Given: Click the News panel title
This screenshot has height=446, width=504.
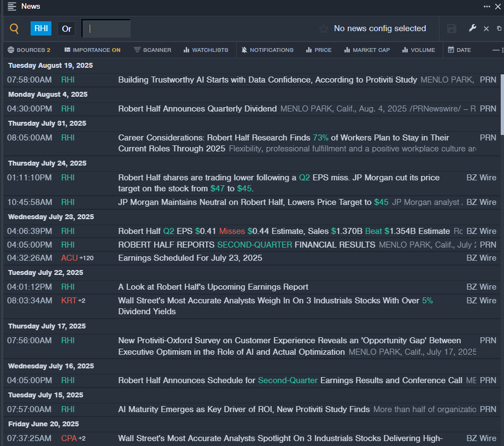Looking at the screenshot, I should [31, 7].
